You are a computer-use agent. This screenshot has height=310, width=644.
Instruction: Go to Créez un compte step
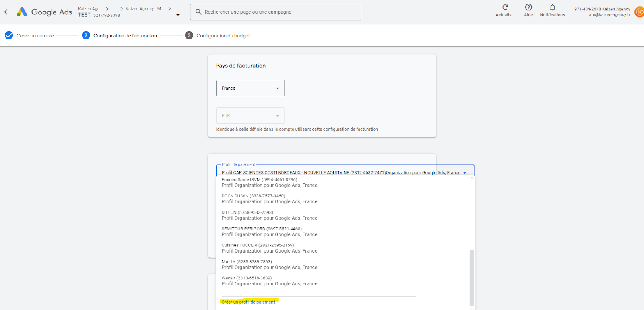coord(29,35)
